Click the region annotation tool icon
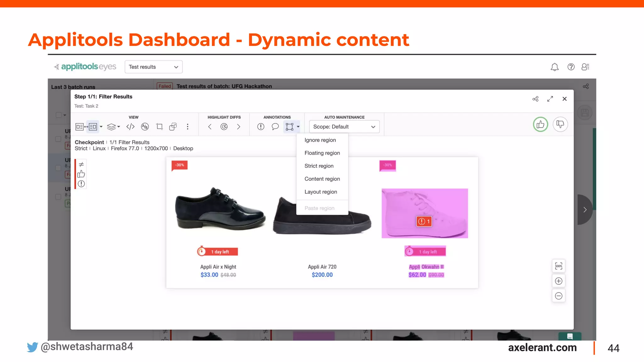The image size is (644, 362). [x=289, y=127]
